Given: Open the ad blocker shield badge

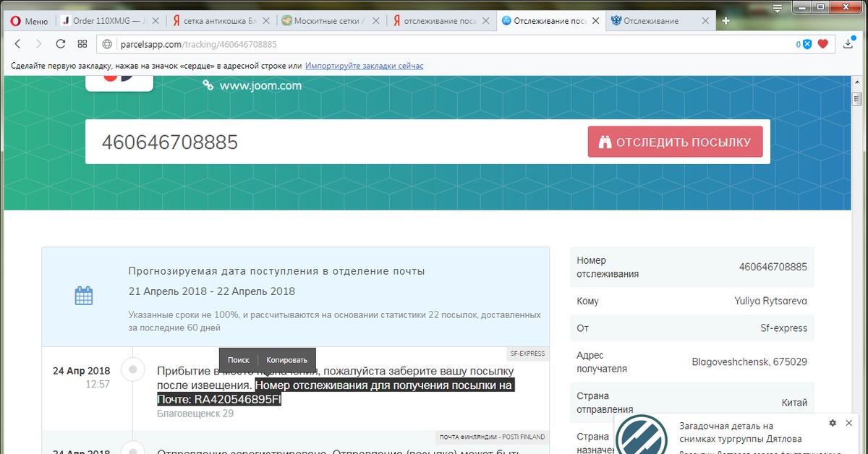Looking at the screenshot, I should tap(805, 44).
